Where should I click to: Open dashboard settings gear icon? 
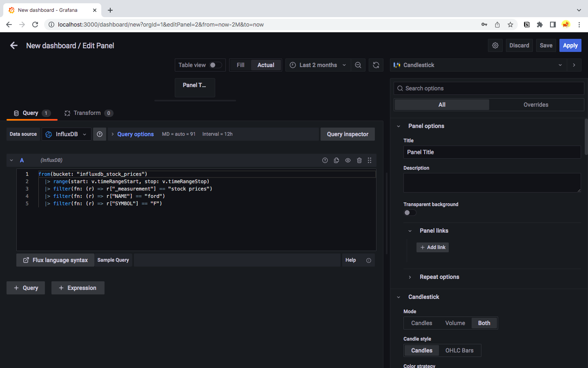(495, 45)
